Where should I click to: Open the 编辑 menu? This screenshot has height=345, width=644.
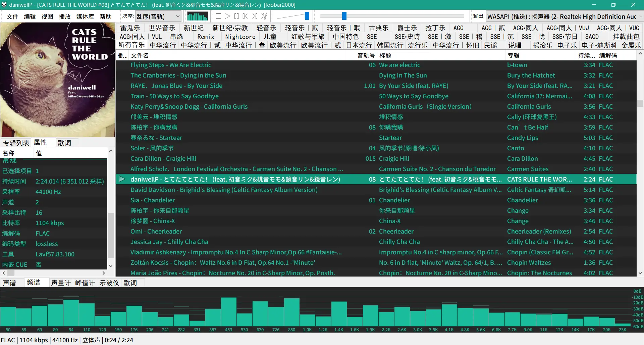pyautogui.click(x=30, y=16)
